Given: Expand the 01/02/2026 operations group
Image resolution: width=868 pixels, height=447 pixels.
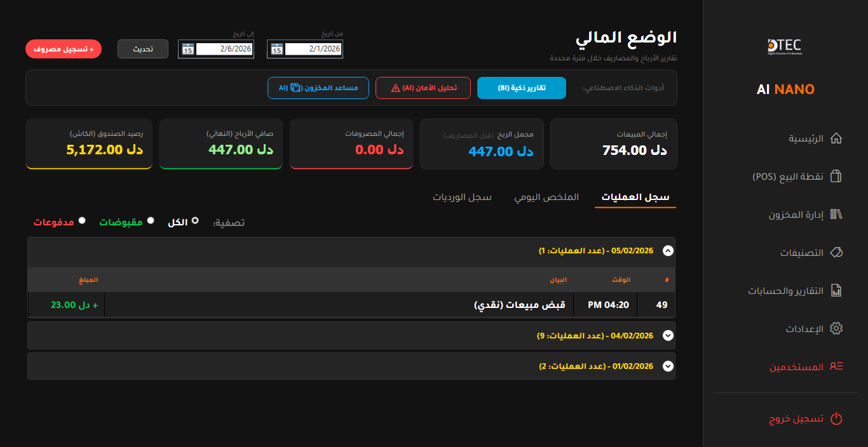Looking at the screenshot, I should coord(668,366).
